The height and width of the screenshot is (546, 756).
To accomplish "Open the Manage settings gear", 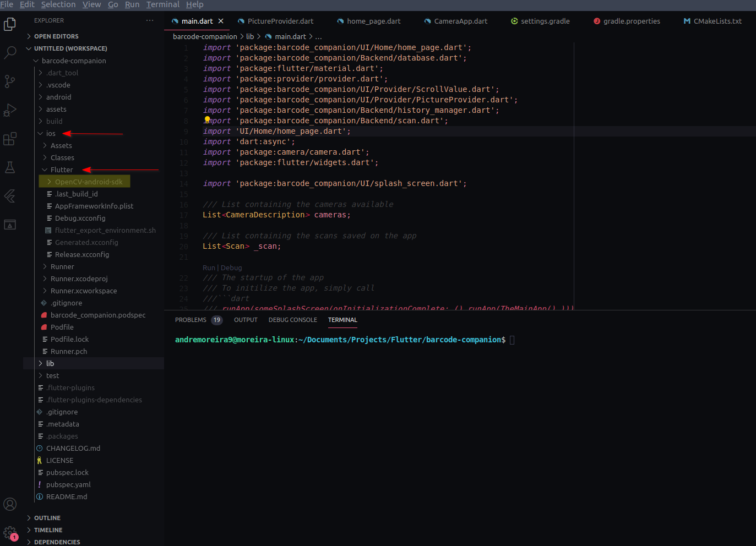I will [x=10, y=532].
